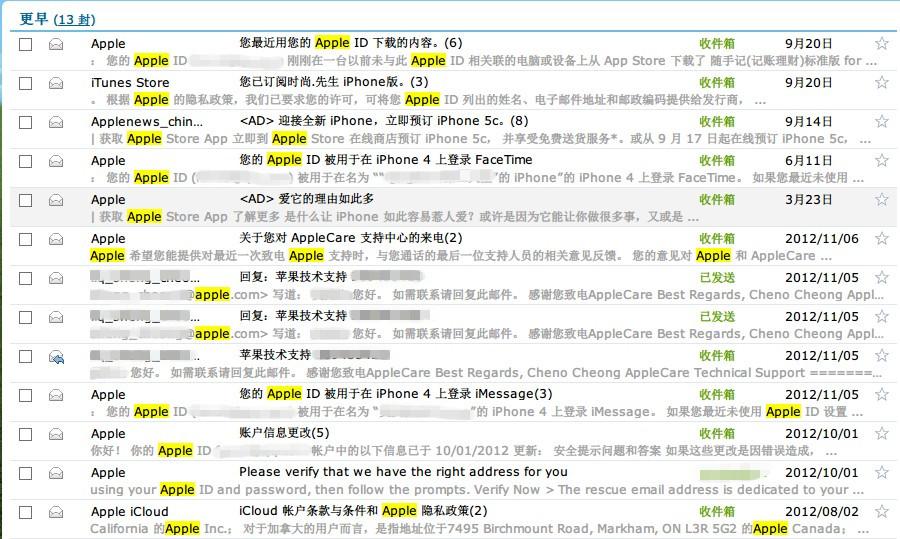This screenshot has width=900, height=539.
Task: Open the <AD> 迎接全新 iPhone email
Action: coord(384,121)
